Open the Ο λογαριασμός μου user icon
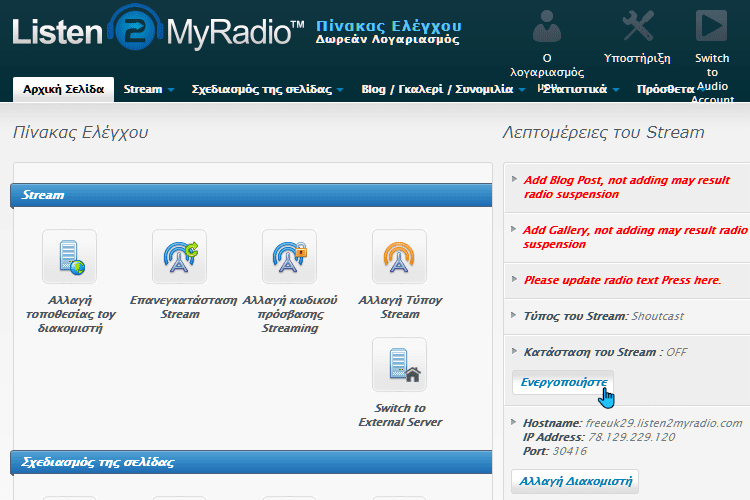Screen dimensions: 750x500 [547, 27]
